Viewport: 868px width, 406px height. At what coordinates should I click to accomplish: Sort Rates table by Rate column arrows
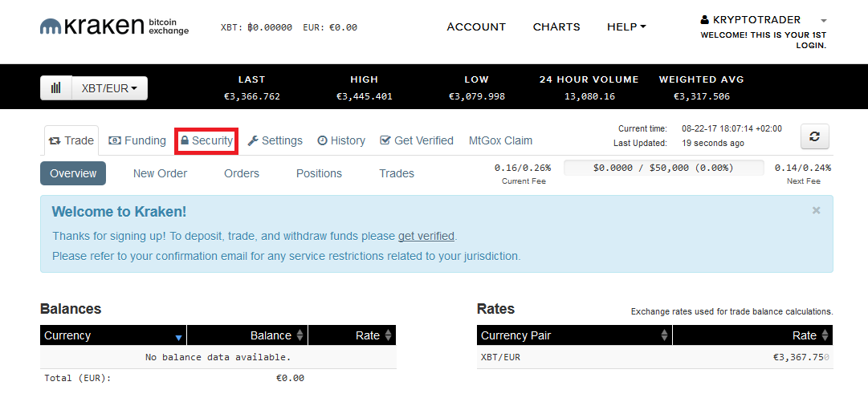click(x=825, y=335)
